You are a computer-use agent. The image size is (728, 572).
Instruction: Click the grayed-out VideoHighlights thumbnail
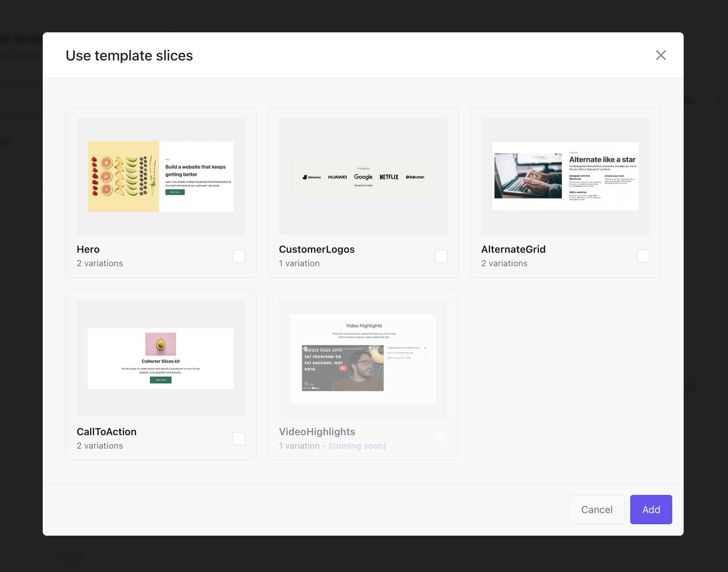coord(363,359)
